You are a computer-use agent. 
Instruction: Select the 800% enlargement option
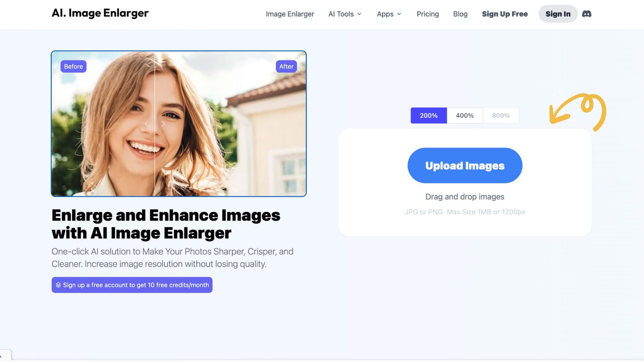point(500,115)
